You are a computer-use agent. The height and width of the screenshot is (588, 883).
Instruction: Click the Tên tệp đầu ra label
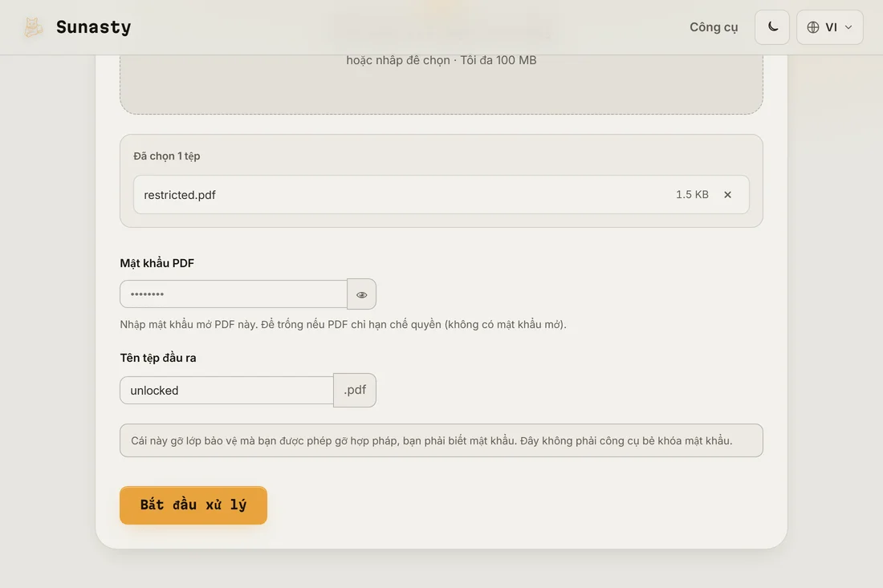158,358
